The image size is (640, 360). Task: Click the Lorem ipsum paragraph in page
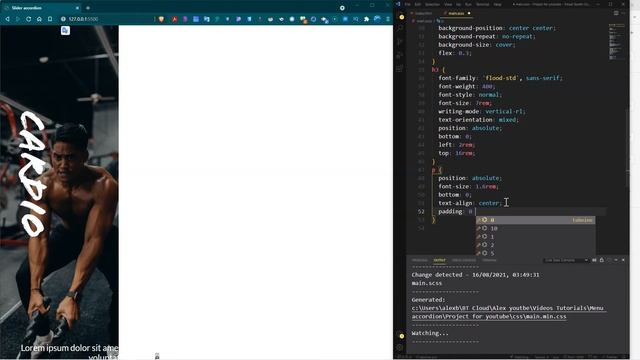69,352
